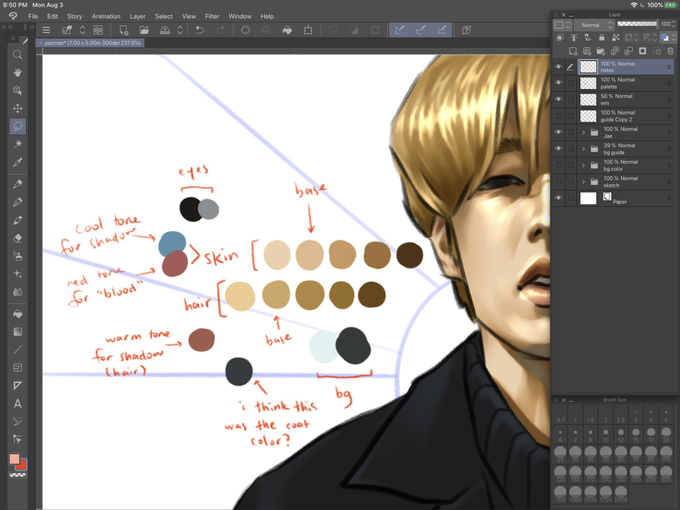Hide the palette layer
Screen dimensions: 680x510
point(559,83)
